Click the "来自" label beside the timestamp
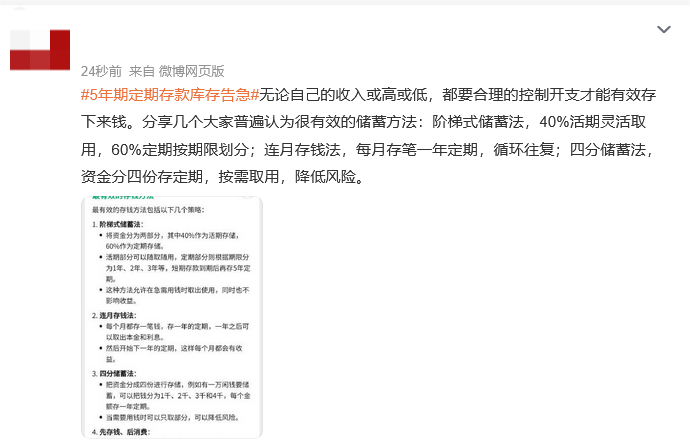The width and height of the screenshot is (690, 446). point(141,71)
